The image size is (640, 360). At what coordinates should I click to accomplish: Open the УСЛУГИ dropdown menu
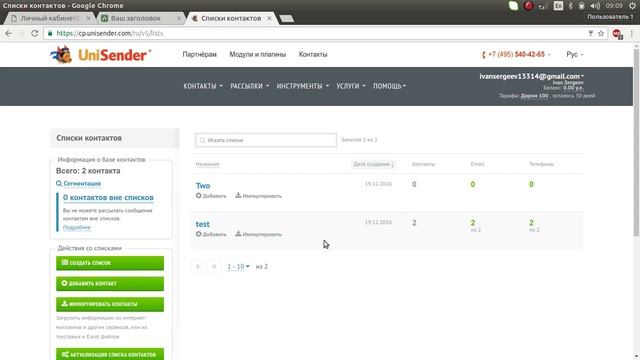pyautogui.click(x=351, y=86)
